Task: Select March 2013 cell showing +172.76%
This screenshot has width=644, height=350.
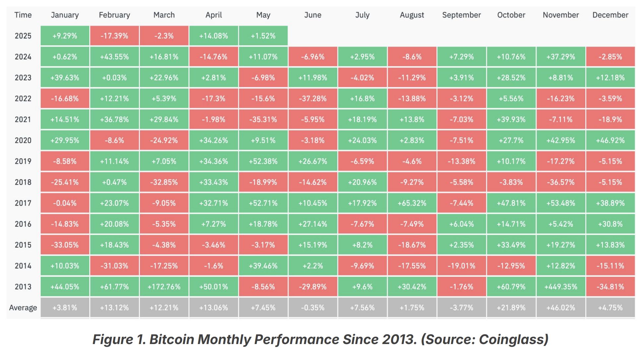Action: (164, 287)
